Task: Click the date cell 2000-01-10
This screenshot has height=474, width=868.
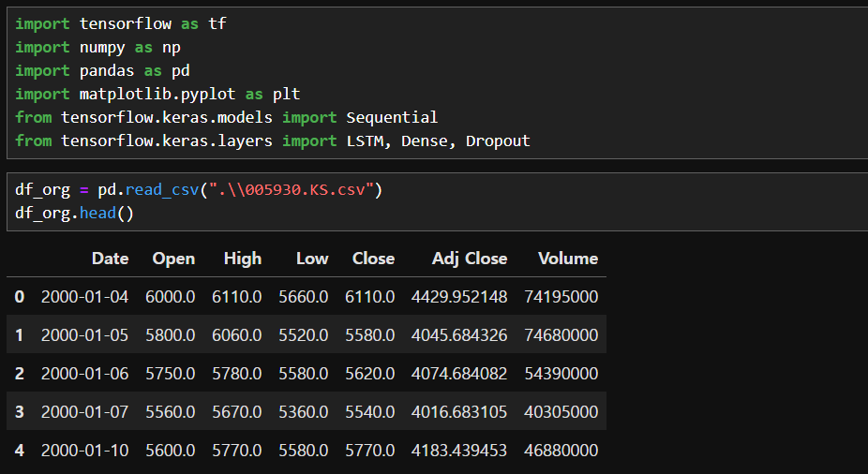Action: click(x=84, y=451)
